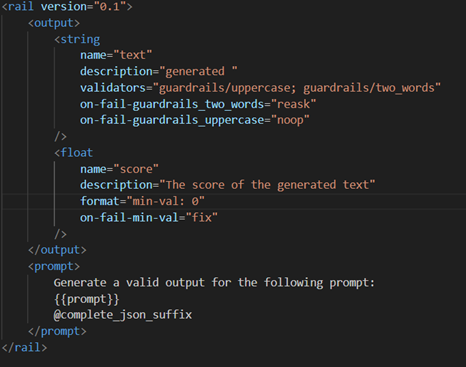Click the format="min-val: 0" line

[142, 201]
